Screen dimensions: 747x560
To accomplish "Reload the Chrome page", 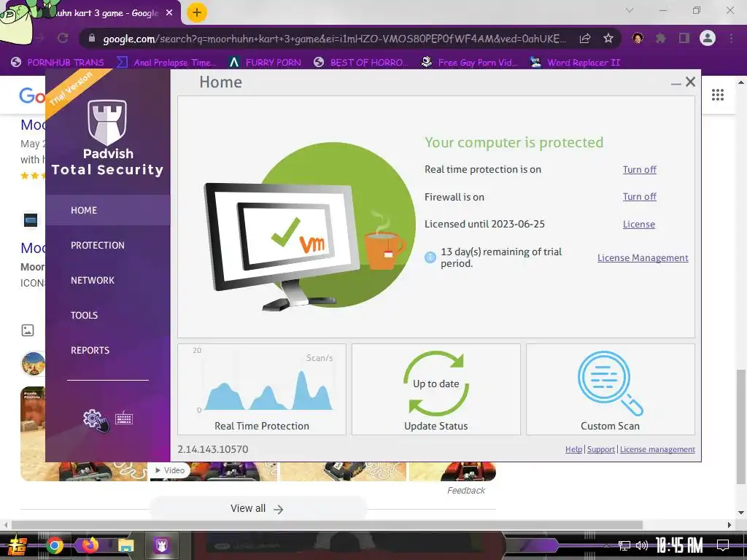I will pyautogui.click(x=63, y=38).
